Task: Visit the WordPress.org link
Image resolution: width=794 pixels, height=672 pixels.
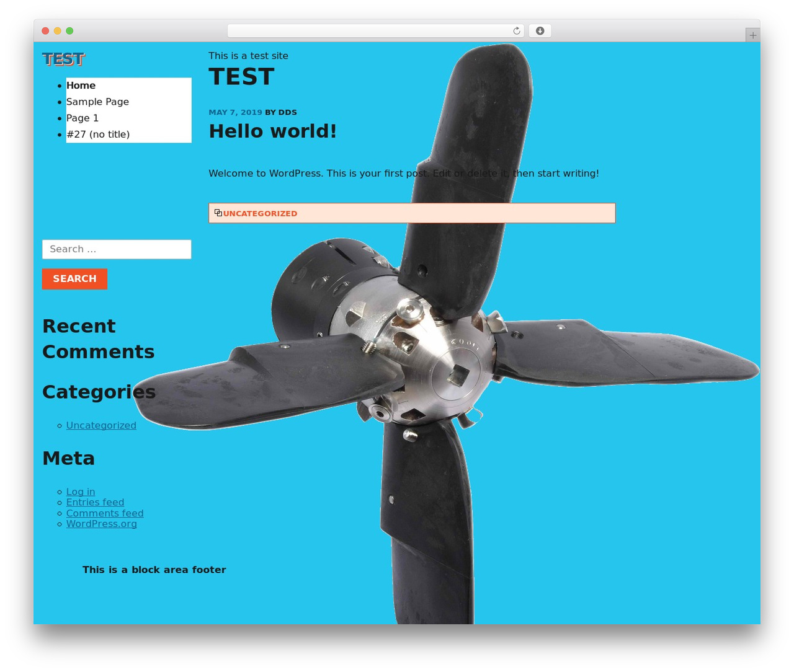Action: coord(102,524)
